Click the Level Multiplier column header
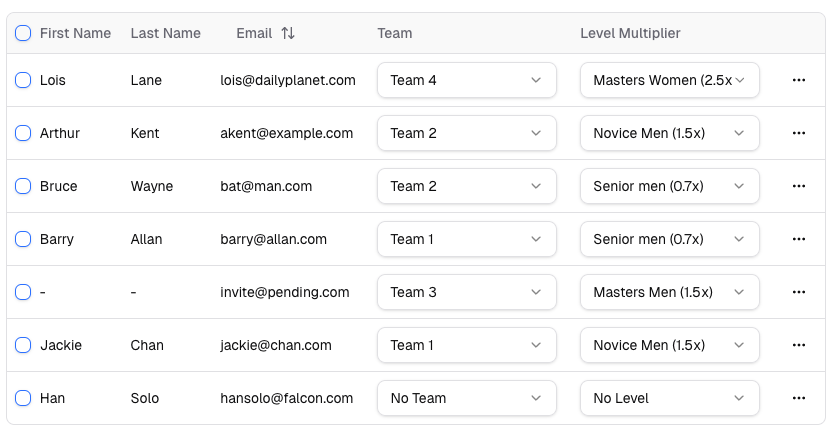Screen dimensions: 835x432 pos(630,33)
